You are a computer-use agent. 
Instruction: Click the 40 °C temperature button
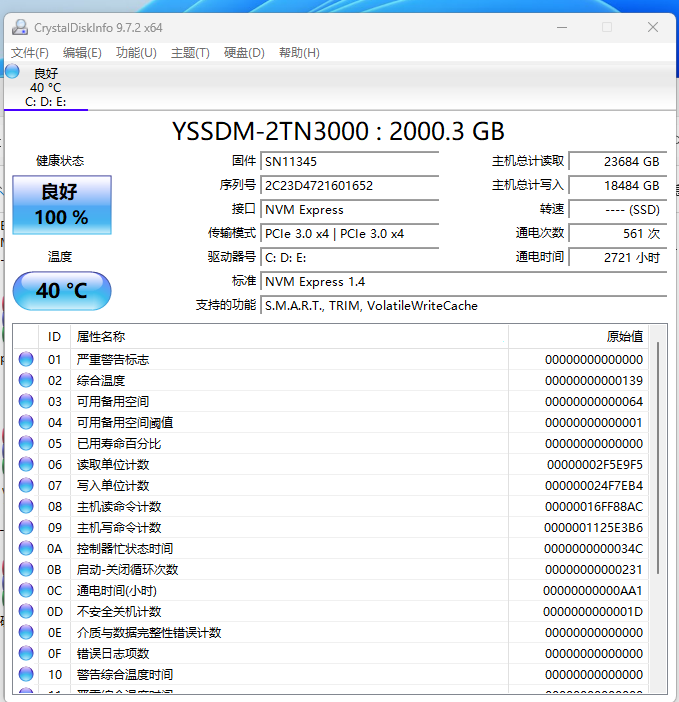tap(62, 291)
